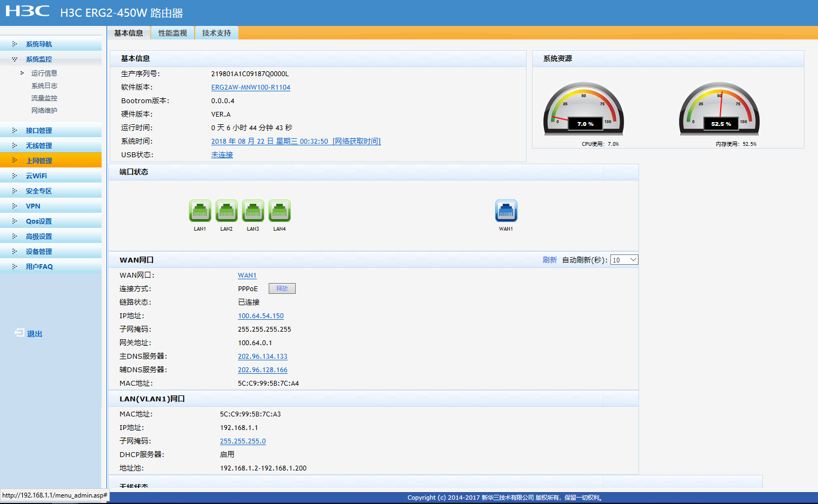The height and width of the screenshot is (504, 818).
Task: Click the logout icon beside 退出
Action: click(x=19, y=333)
